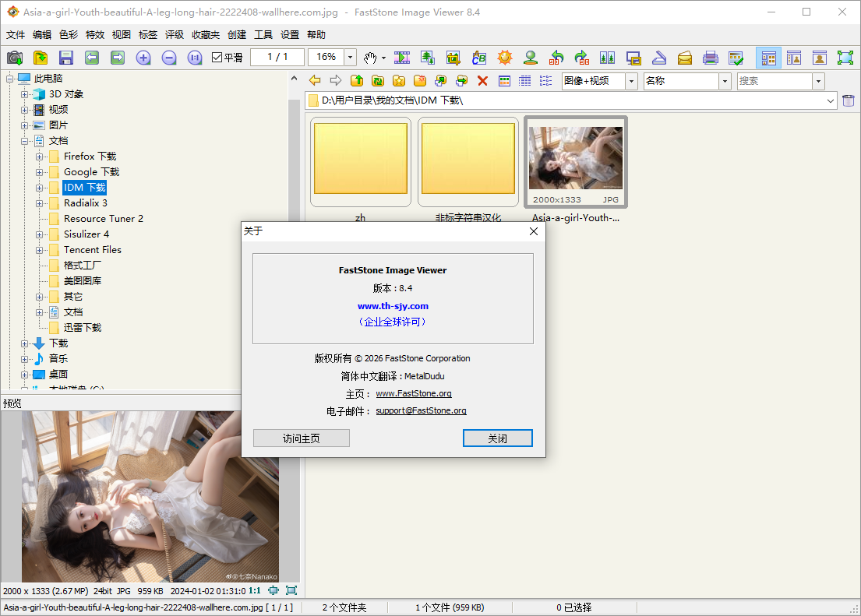
Task: Click the open file toolbar icon
Action: (41, 58)
